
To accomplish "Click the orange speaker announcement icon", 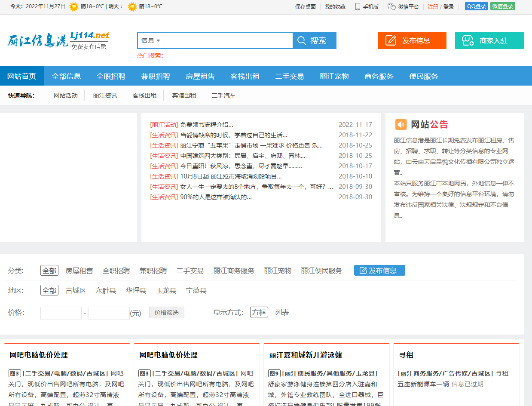I will (x=401, y=124).
